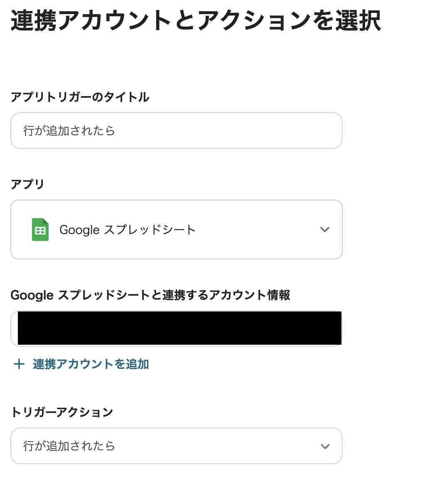The image size is (432, 504).
Task: Click 行が追加されたら value in トリガーアクション box
Action: pos(69,446)
